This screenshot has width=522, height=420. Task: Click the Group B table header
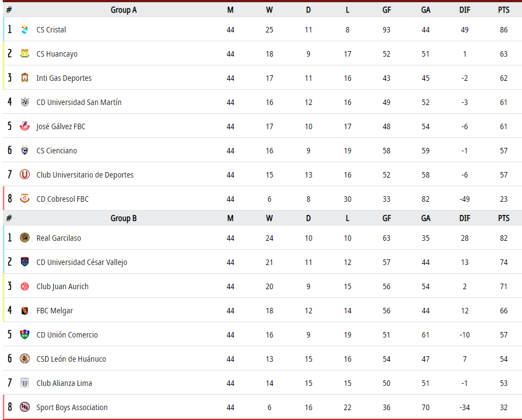pyautogui.click(x=124, y=218)
